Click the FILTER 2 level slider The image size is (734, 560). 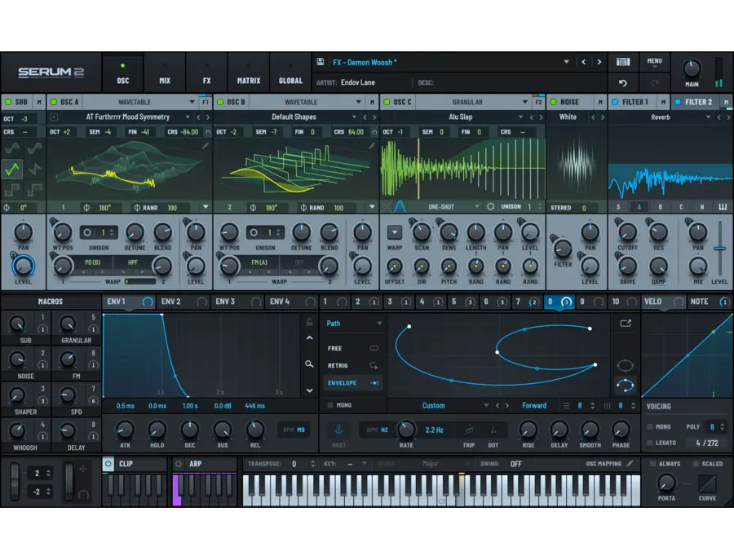pyautogui.click(x=719, y=248)
